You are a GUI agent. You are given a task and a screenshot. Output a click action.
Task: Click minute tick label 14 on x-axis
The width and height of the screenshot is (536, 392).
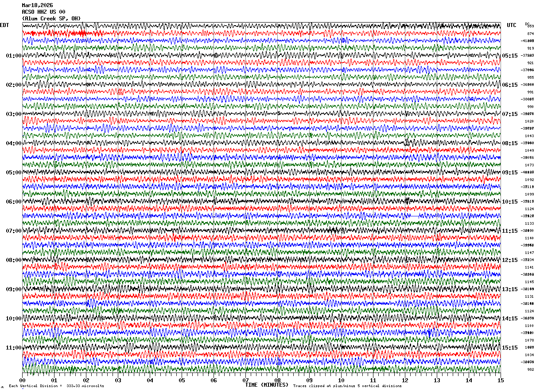coord(469,380)
